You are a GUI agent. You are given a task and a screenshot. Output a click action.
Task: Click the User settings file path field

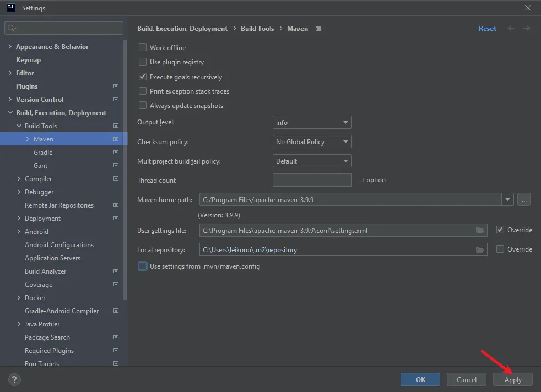(343, 230)
